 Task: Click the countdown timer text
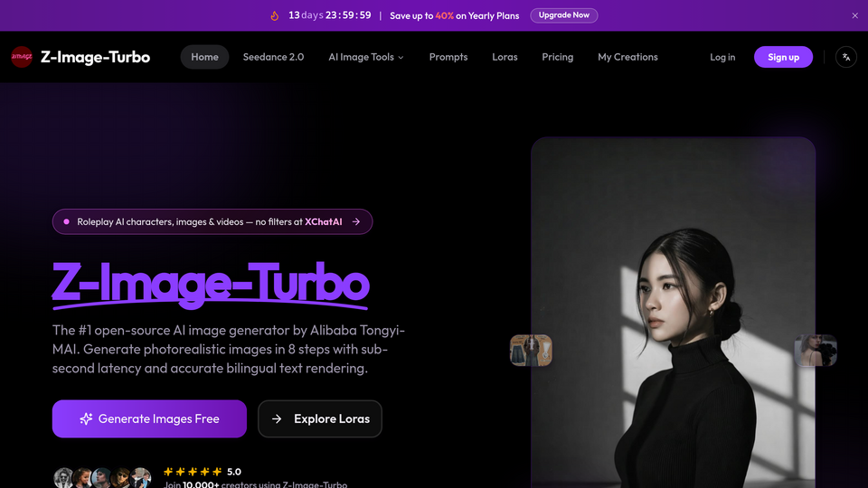click(x=329, y=15)
